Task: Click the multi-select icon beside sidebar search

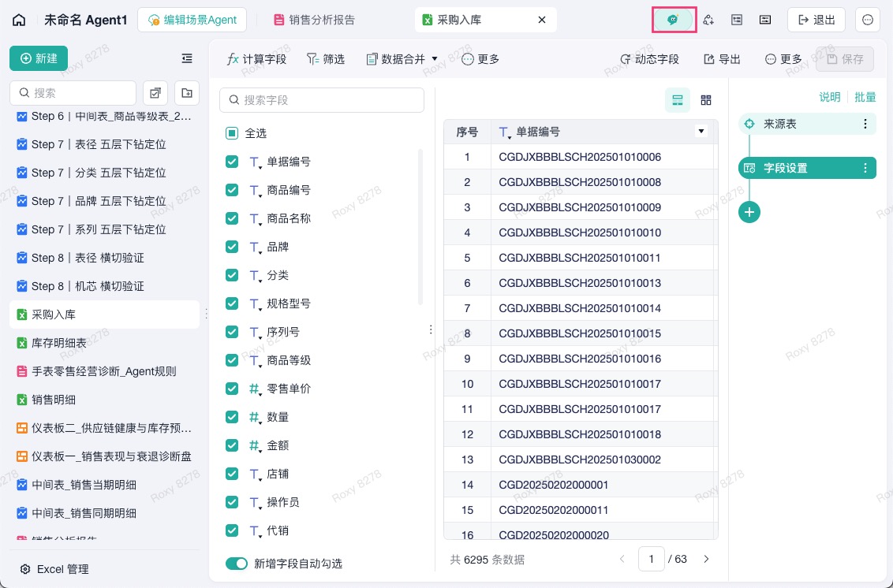Action: [155, 93]
